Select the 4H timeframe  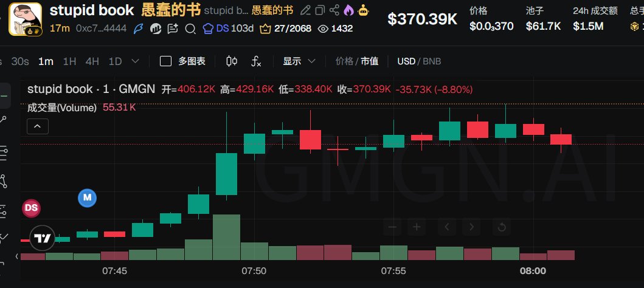tap(92, 61)
